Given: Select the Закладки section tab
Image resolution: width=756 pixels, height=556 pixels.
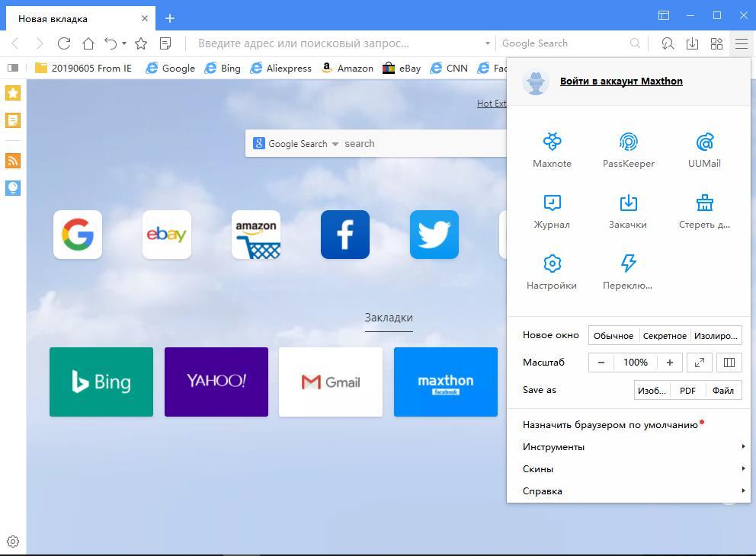Looking at the screenshot, I should click(389, 318).
